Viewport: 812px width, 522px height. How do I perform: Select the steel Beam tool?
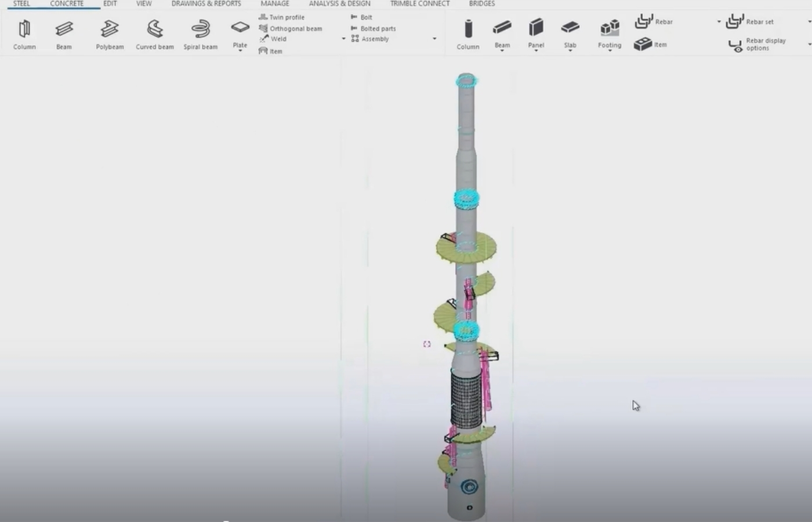(64, 35)
